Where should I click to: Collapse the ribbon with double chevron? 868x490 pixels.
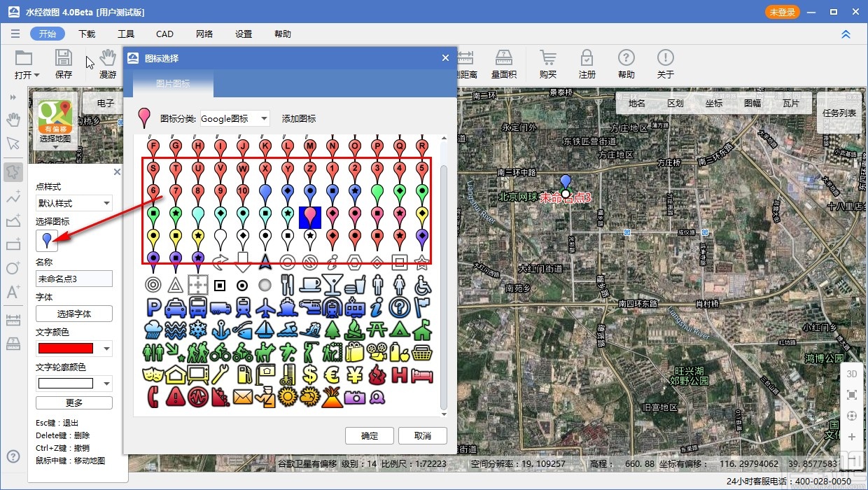(846, 34)
